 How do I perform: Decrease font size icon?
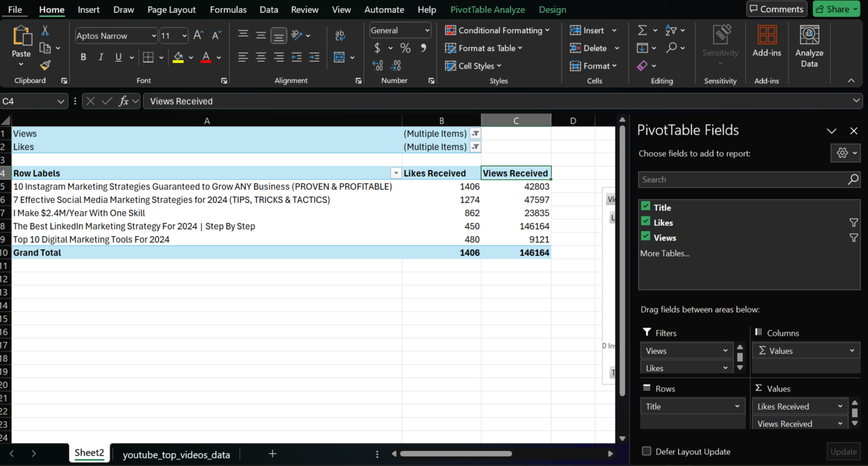pyautogui.click(x=216, y=35)
